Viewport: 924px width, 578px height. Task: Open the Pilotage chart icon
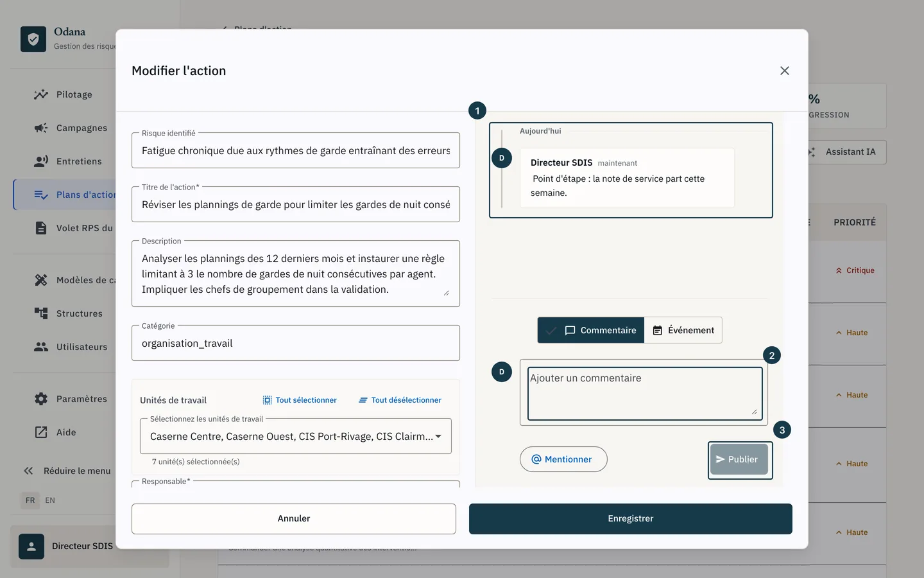point(41,94)
